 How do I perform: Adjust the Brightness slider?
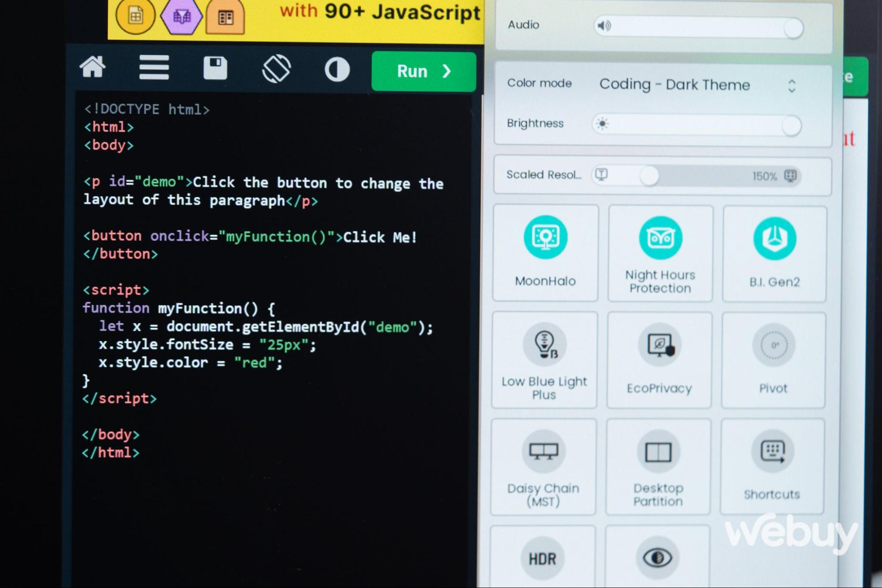click(697, 124)
